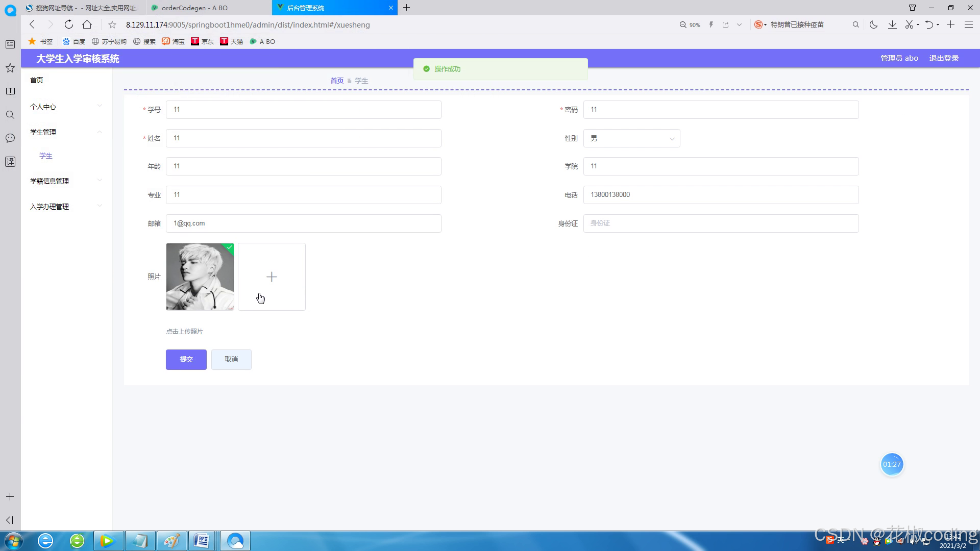Click the browser refresh icon
The image size is (980, 551).
(69, 24)
